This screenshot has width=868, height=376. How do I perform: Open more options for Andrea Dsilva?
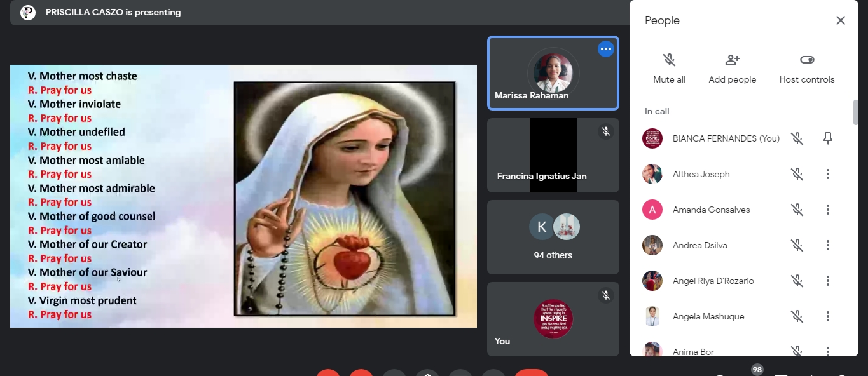[828, 245]
